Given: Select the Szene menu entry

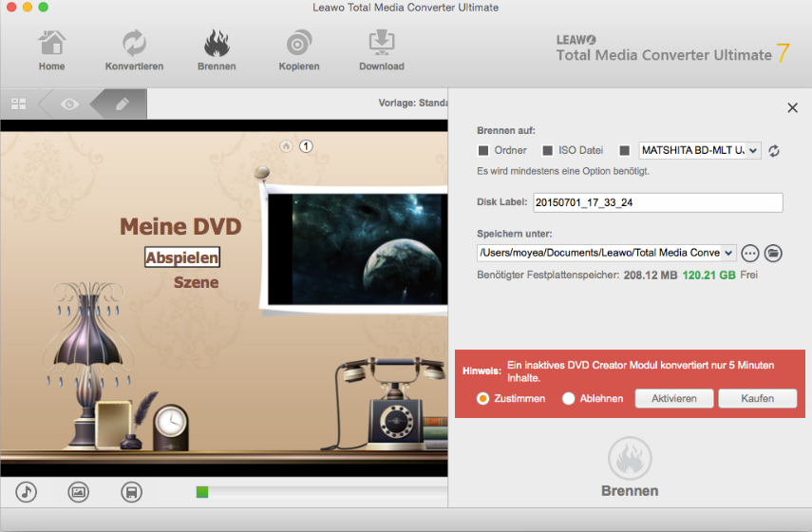Looking at the screenshot, I should [197, 282].
